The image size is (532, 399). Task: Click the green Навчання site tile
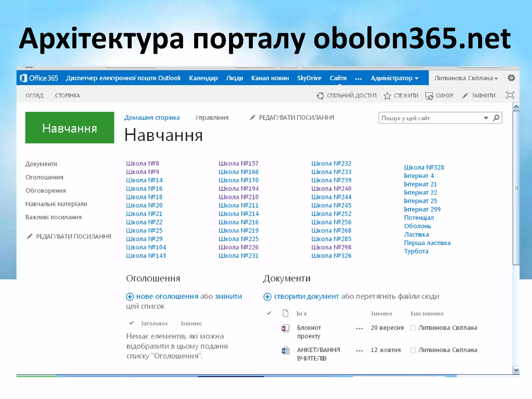[x=70, y=128]
